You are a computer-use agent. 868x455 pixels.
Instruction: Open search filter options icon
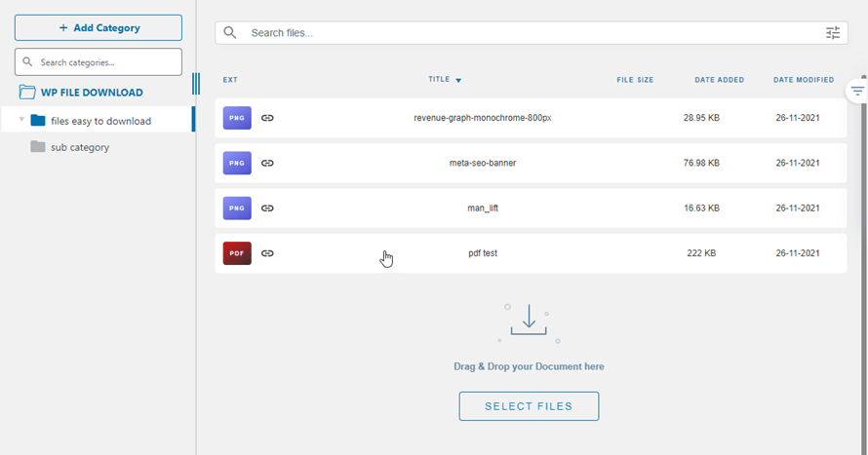click(x=832, y=33)
